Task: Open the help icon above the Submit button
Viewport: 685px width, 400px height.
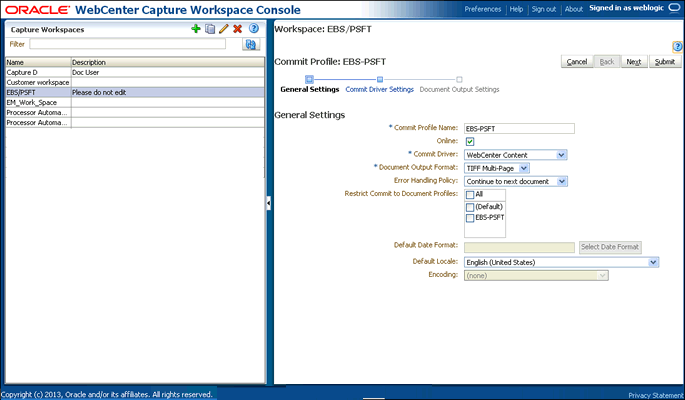Action: pos(677,46)
